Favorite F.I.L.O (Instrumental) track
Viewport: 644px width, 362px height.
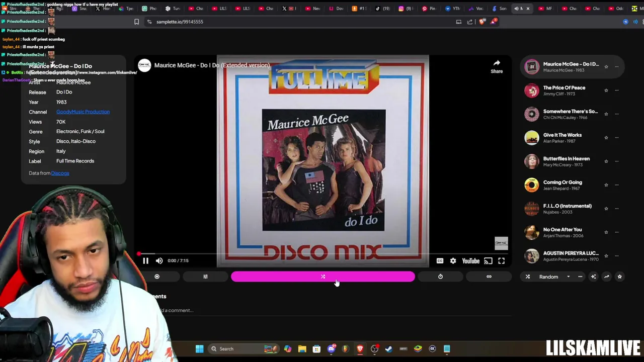(x=606, y=209)
